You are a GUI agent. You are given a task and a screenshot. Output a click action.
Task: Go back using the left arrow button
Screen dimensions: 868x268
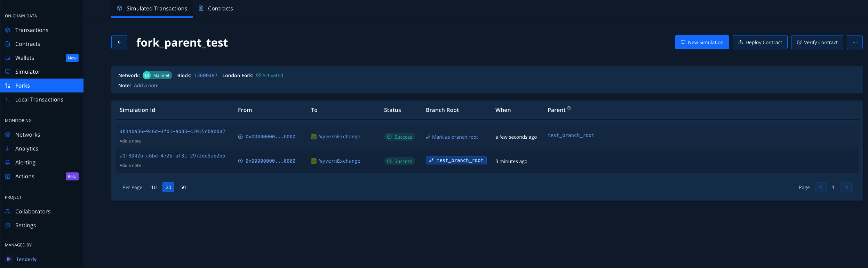(119, 42)
